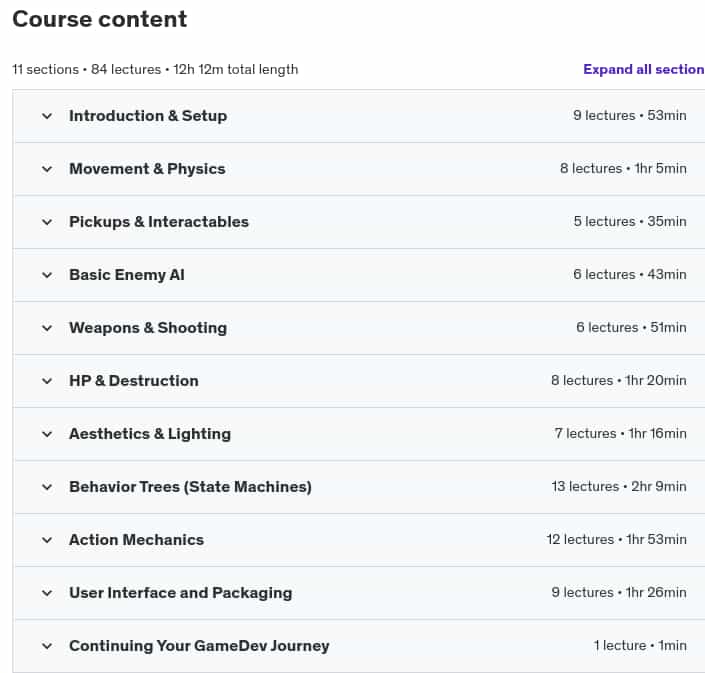
Task: Click the Course content heading
Action: click(x=100, y=19)
